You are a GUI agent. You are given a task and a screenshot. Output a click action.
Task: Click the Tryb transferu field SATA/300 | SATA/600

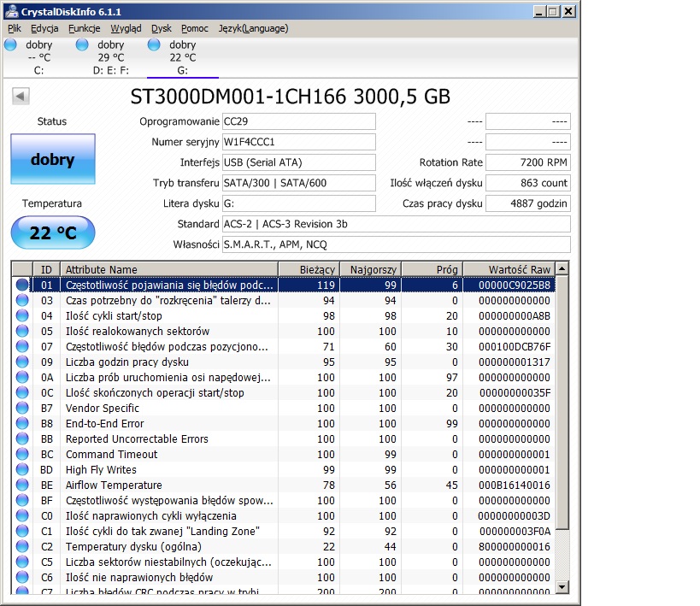[298, 183]
